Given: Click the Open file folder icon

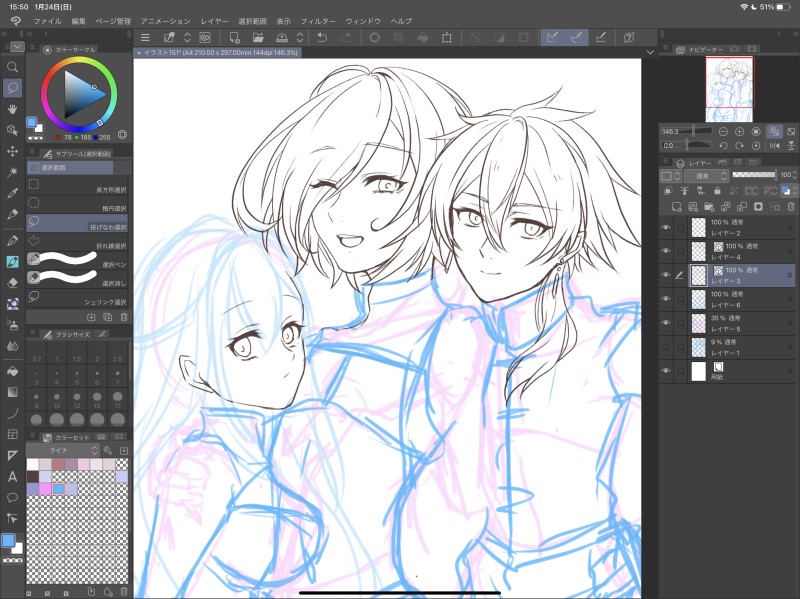Looking at the screenshot, I should [x=258, y=37].
